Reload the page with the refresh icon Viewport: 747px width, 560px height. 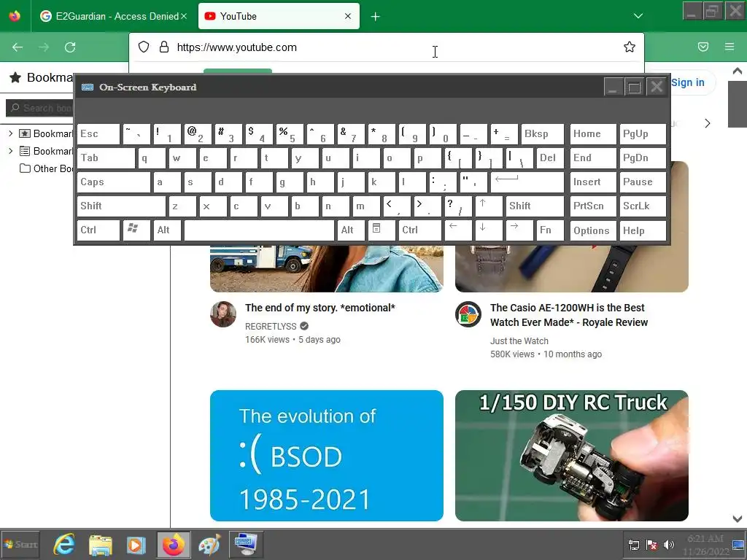(70, 47)
